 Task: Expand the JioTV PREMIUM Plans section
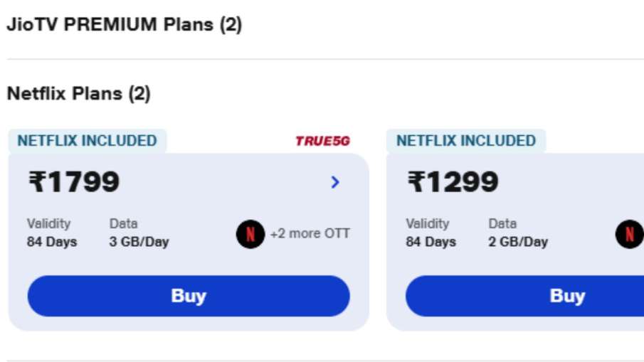click(125, 25)
